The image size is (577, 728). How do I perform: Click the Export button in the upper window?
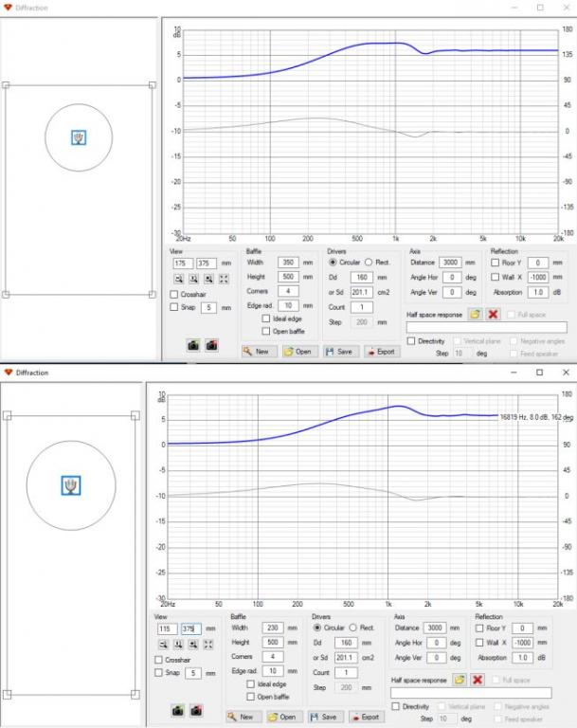click(382, 352)
